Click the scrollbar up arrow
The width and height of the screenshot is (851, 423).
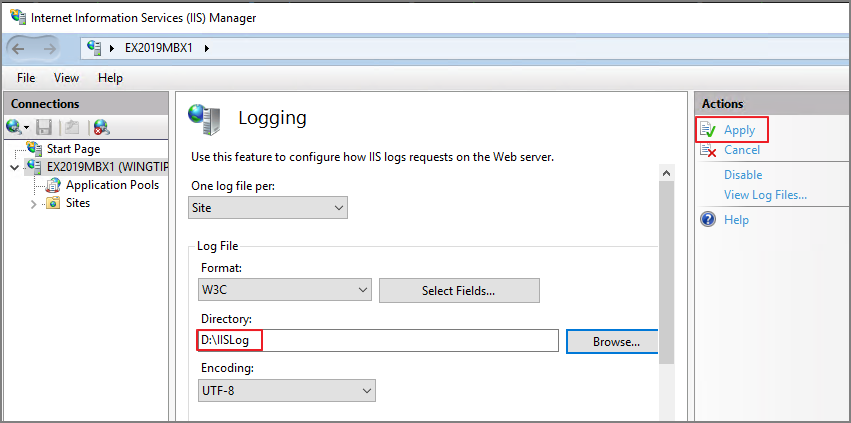pyautogui.click(x=667, y=173)
